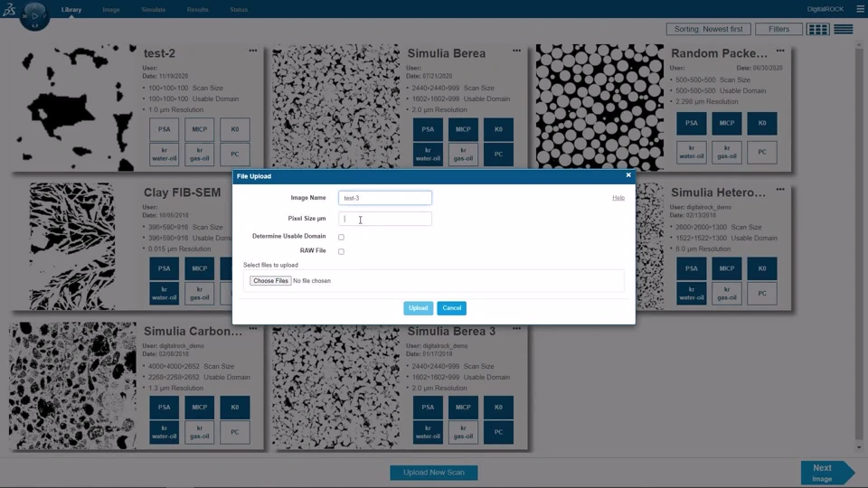Switch to grid view layout
The height and width of the screenshot is (488, 868).
[817, 29]
